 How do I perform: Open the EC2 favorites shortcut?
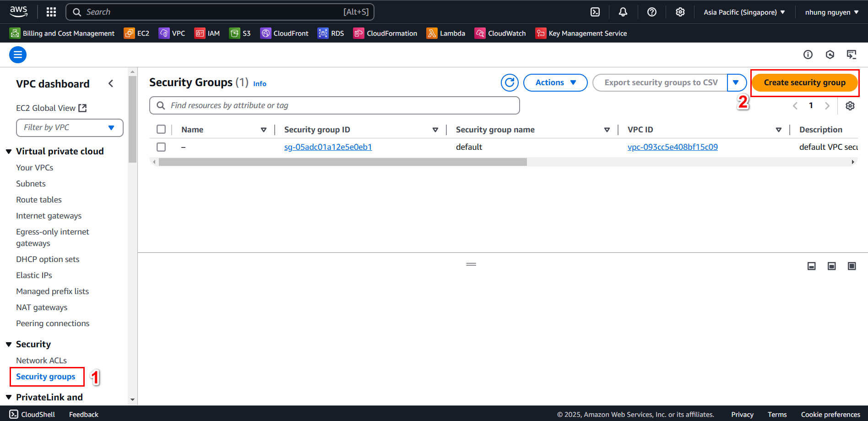[x=136, y=33]
